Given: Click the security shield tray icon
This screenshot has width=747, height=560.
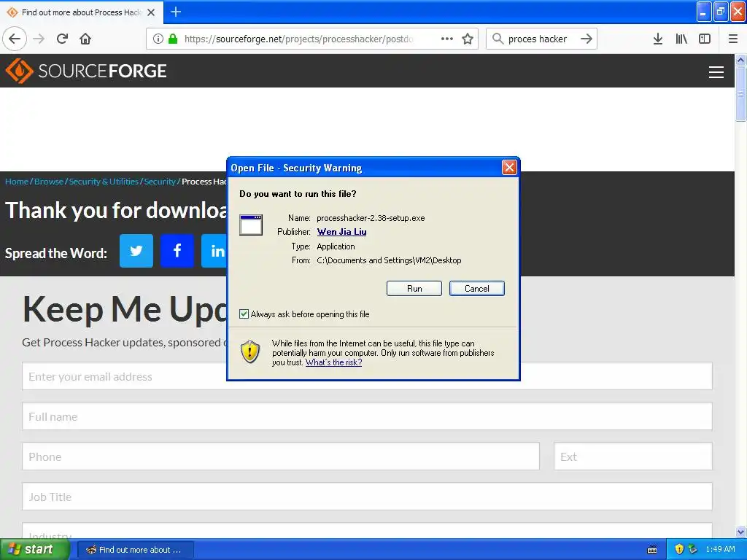Looking at the screenshot, I should (679, 549).
